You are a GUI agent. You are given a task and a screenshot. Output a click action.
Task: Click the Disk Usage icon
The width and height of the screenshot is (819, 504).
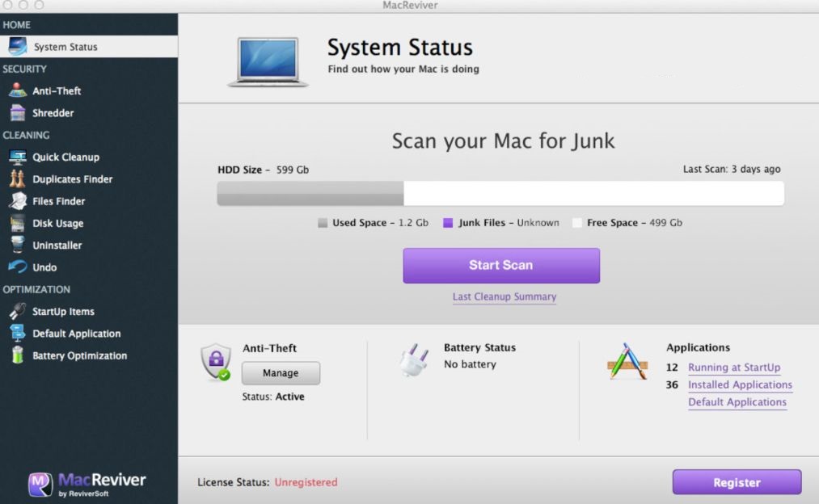17,223
